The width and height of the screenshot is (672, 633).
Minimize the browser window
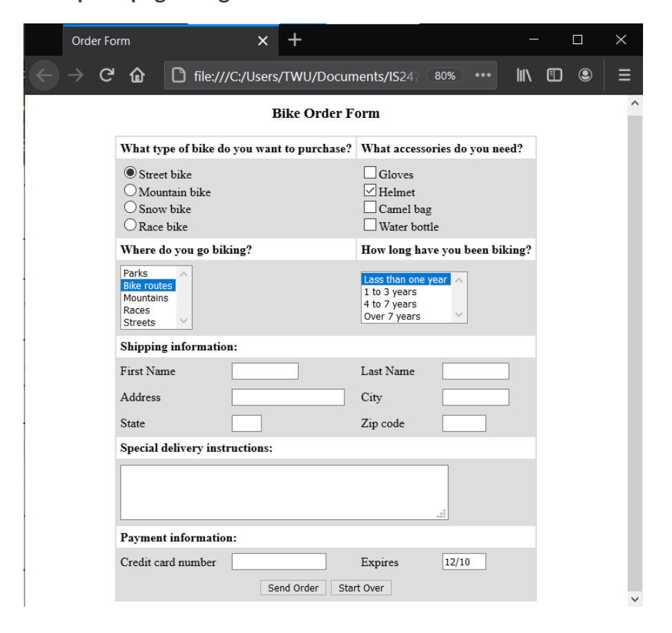tap(533, 39)
